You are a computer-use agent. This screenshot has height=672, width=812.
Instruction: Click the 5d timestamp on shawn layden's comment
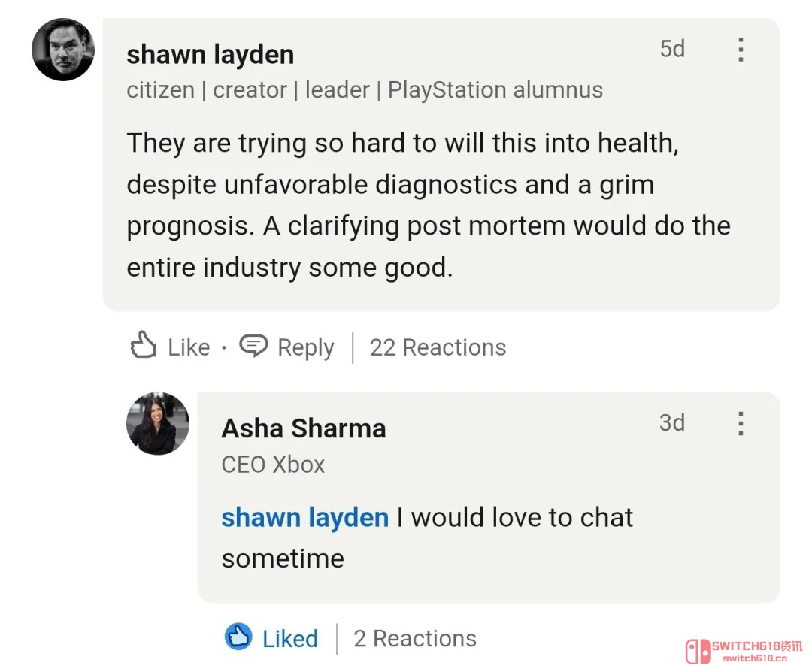672,49
